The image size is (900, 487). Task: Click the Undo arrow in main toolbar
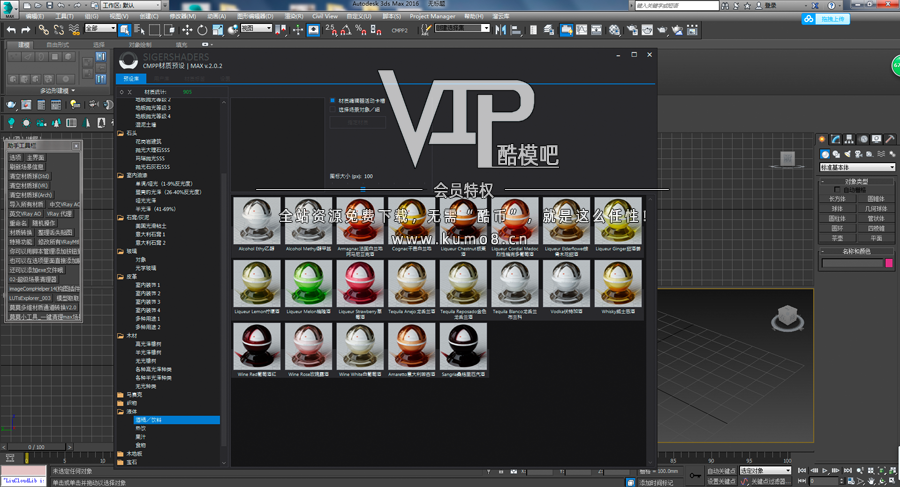tap(11, 30)
